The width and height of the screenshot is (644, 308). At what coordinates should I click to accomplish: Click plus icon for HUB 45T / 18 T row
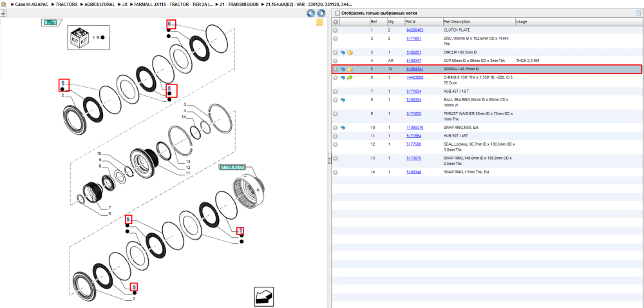[x=335, y=91]
